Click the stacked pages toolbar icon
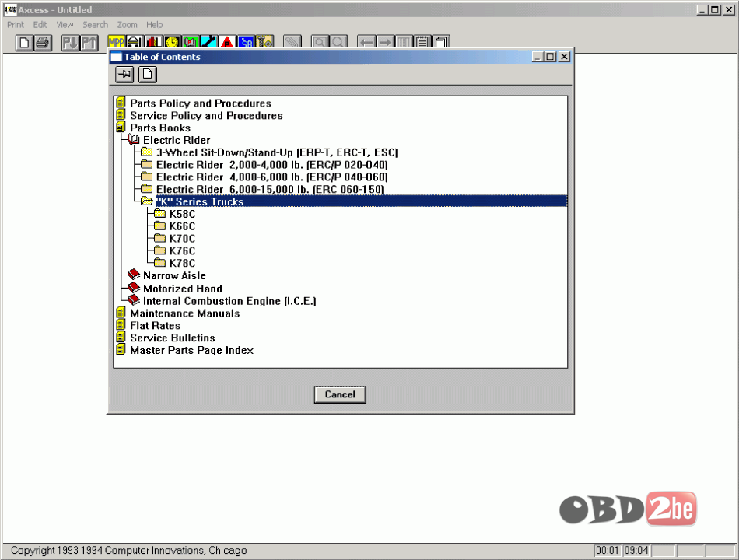 point(441,41)
